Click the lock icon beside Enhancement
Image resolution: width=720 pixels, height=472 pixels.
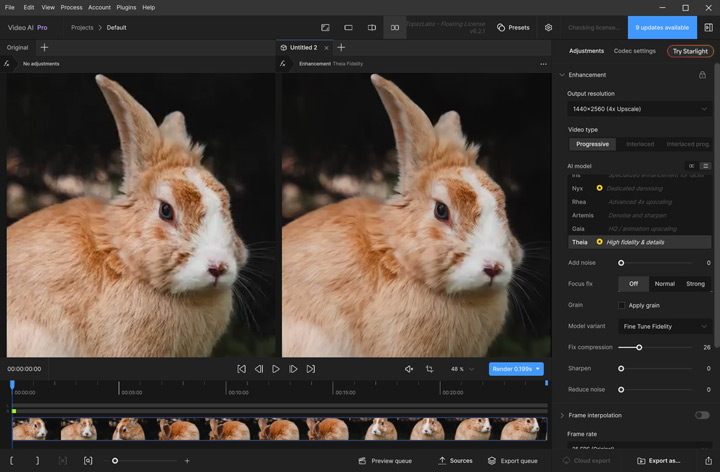click(702, 74)
